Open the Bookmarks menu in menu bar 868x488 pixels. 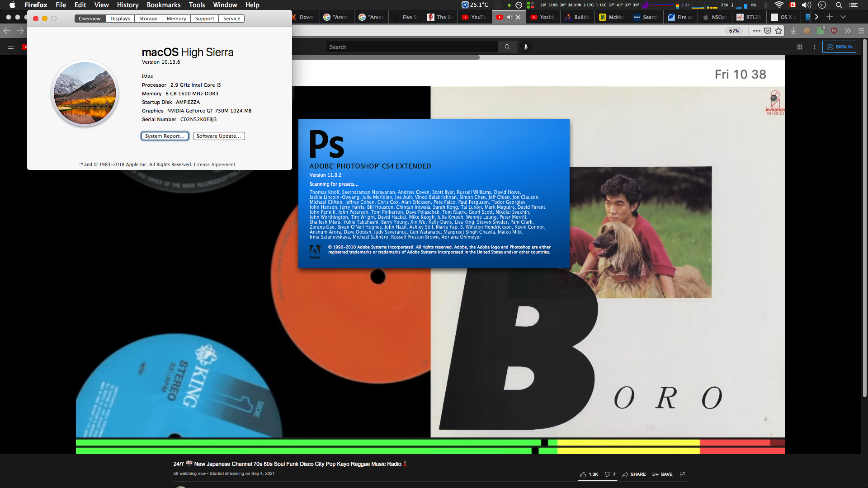163,5
